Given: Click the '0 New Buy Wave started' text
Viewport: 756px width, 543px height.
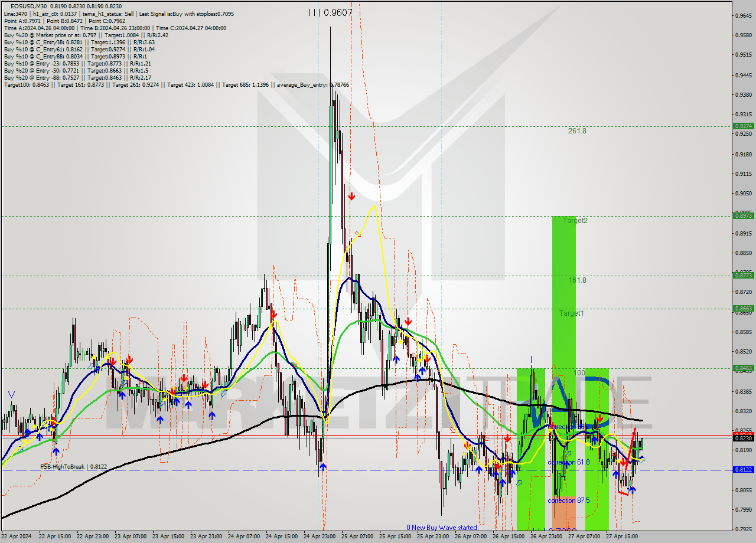Looking at the screenshot, I should click(x=441, y=528).
